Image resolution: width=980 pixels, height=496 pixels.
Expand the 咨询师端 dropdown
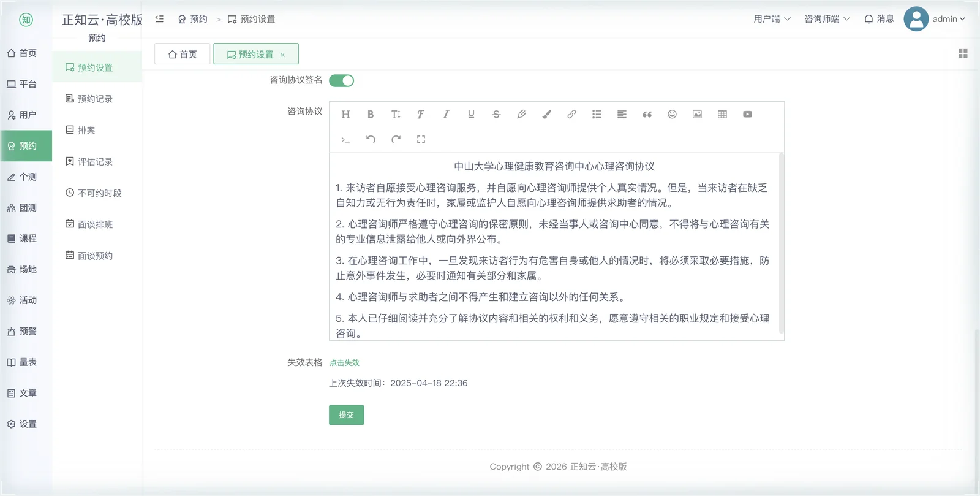pyautogui.click(x=827, y=19)
